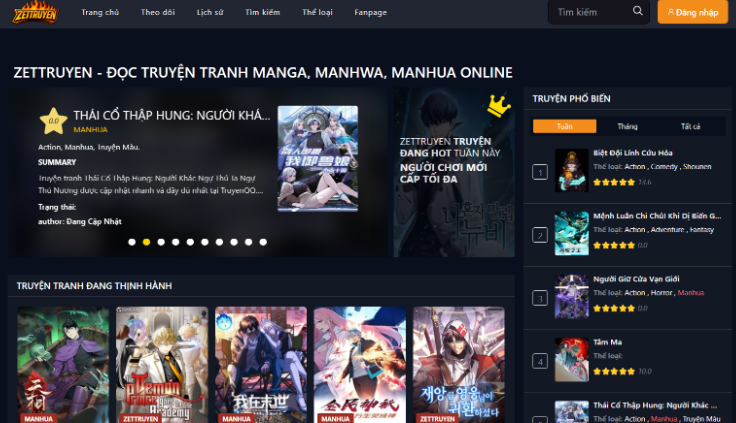This screenshot has height=423, width=736.
Task: Open the Thái Cổ Thập Hung cover thumbnail
Action: point(317,158)
